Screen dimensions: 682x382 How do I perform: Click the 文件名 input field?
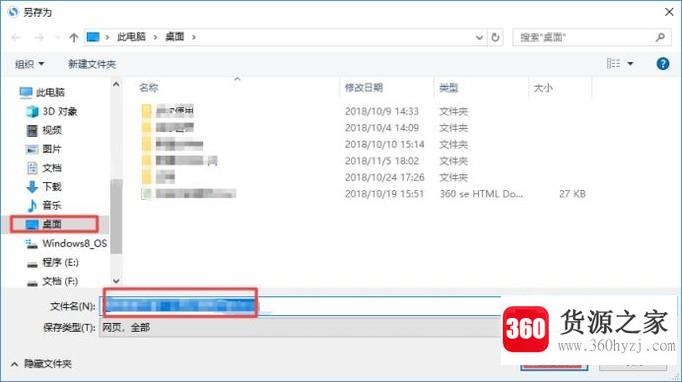[x=300, y=306]
